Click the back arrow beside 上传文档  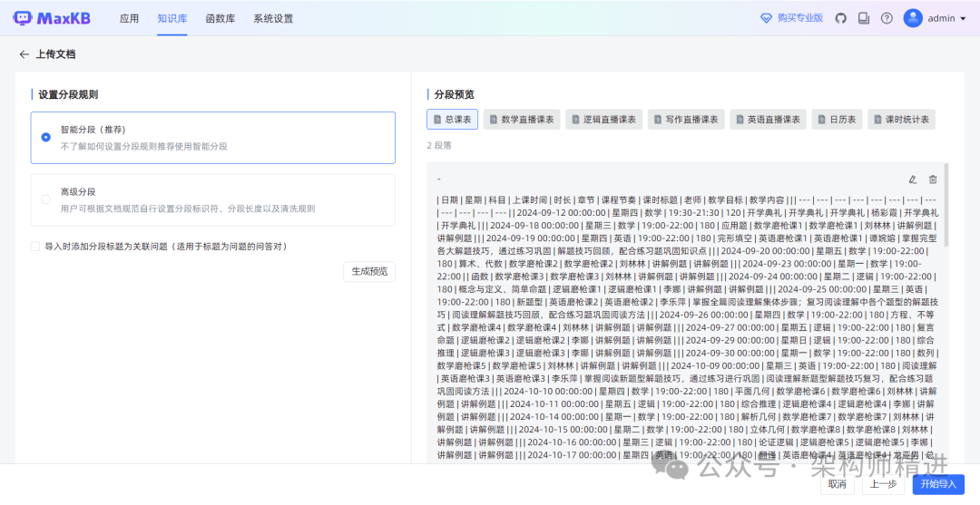point(24,54)
